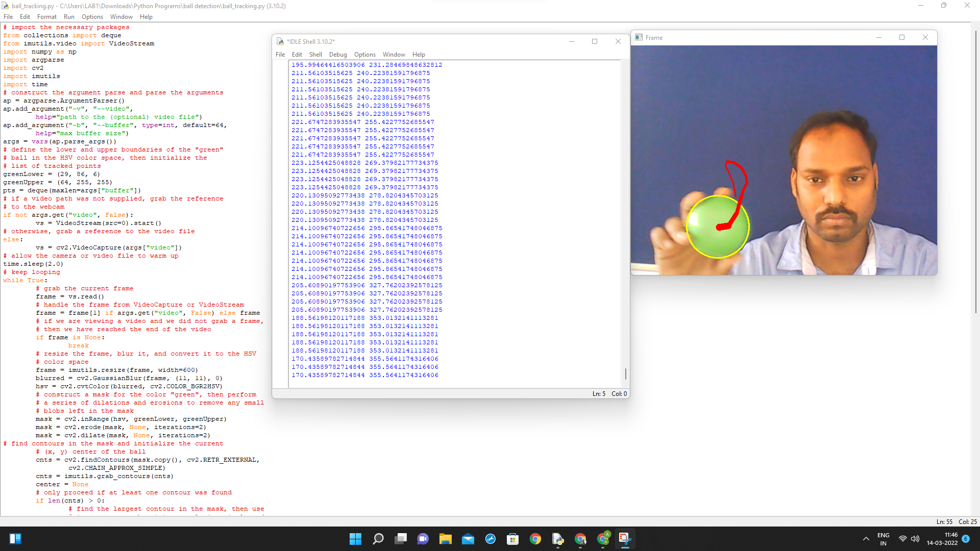This screenshot has width=980, height=551.
Task: Click the IDLE Shell vertical scrollbar
Action: 625,374
